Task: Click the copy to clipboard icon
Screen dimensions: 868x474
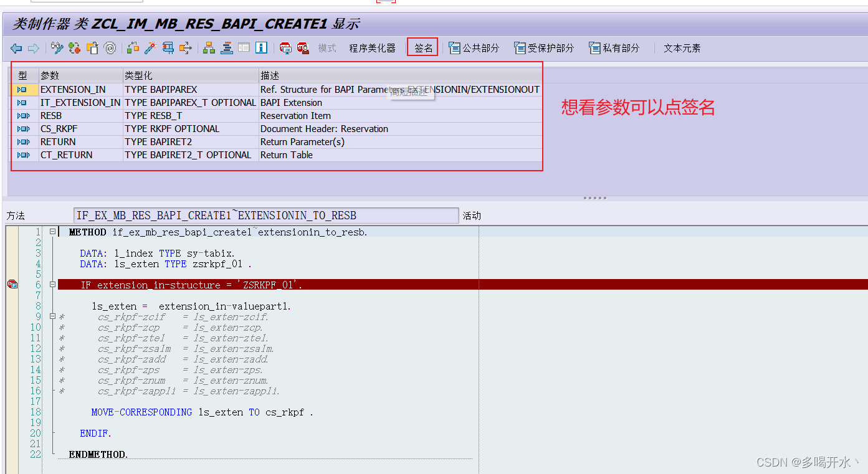Action: (x=92, y=48)
